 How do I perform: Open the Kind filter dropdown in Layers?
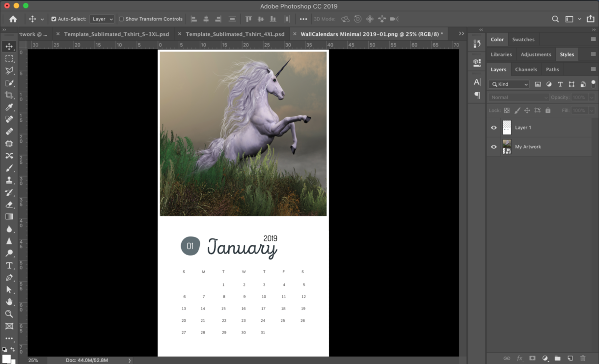[x=508, y=84]
